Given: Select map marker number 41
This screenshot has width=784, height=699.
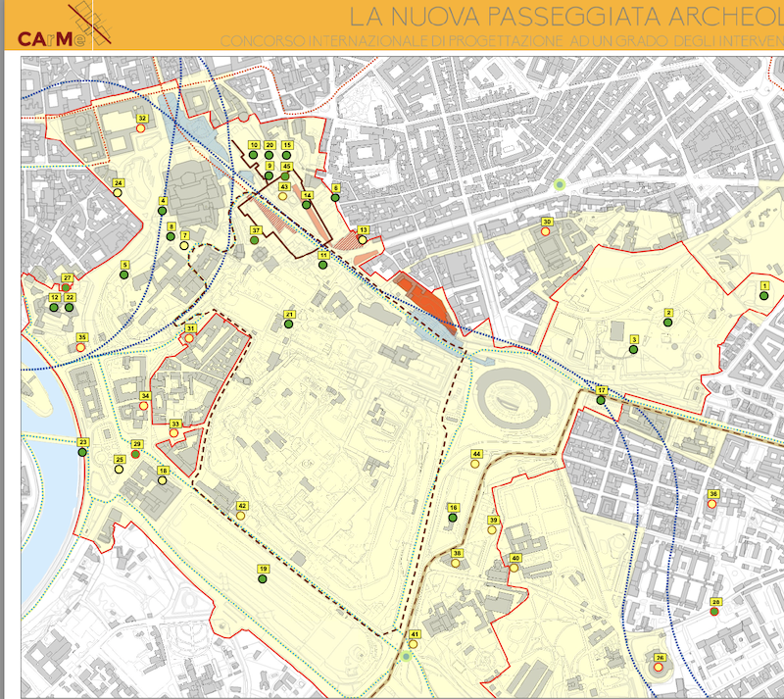Looking at the screenshot, I should pyautogui.click(x=414, y=644).
